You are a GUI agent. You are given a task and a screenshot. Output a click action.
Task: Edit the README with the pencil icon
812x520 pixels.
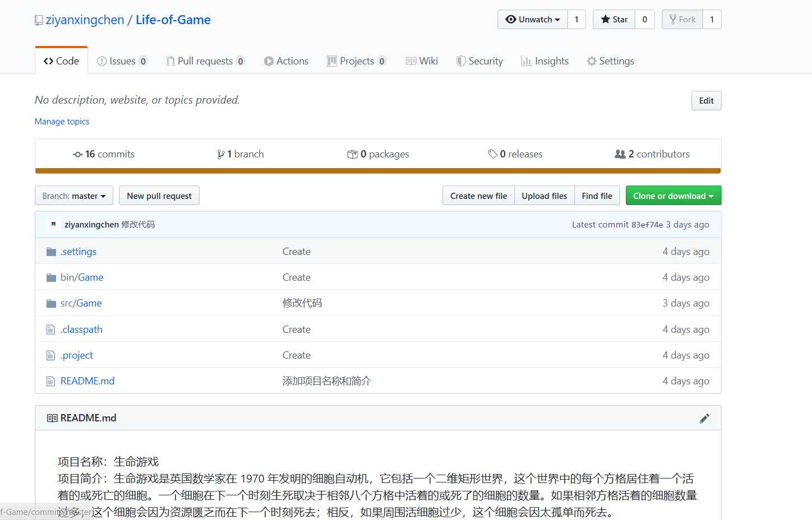point(704,419)
